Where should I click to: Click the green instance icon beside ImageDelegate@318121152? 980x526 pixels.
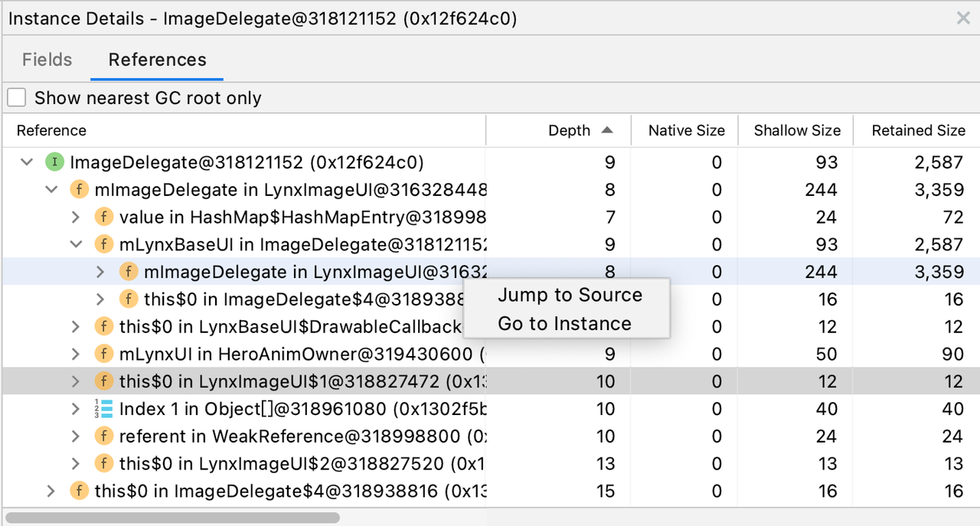54,162
